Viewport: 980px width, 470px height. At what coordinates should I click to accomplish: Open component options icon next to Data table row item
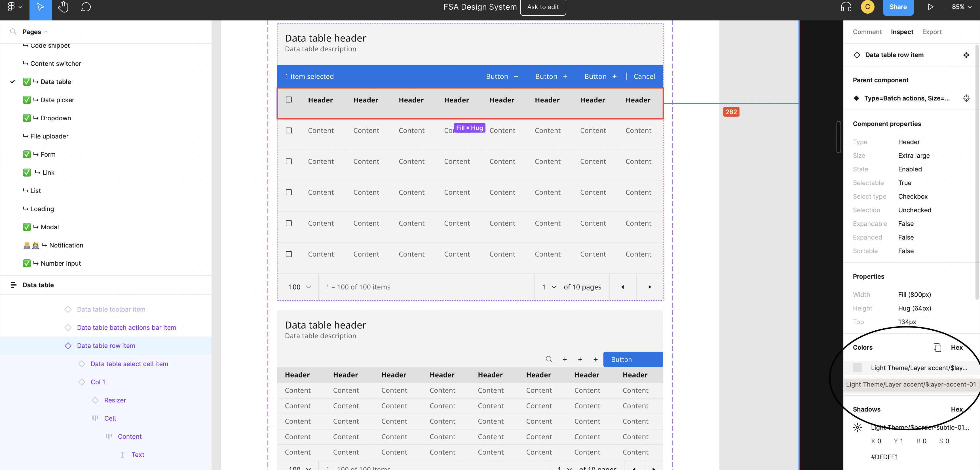click(x=966, y=55)
